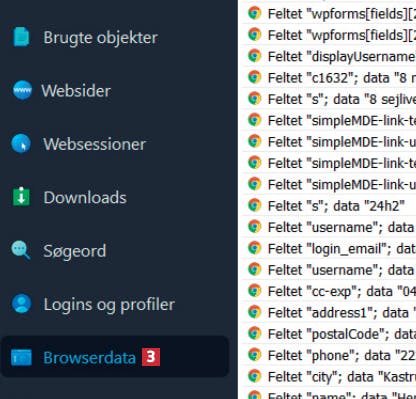
Task: Click the Websessioner cursor globe icon
Action: point(21,144)
